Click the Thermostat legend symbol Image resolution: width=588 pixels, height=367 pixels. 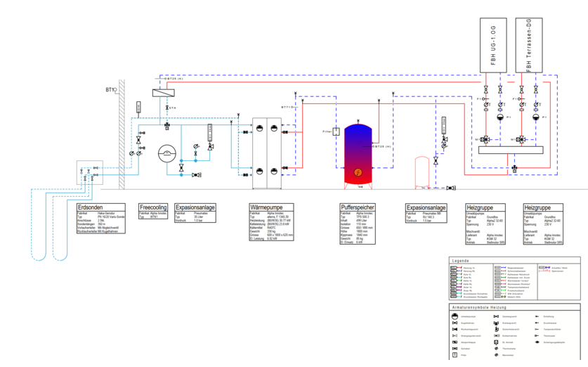pyautogui.click(x=537, y=336)
